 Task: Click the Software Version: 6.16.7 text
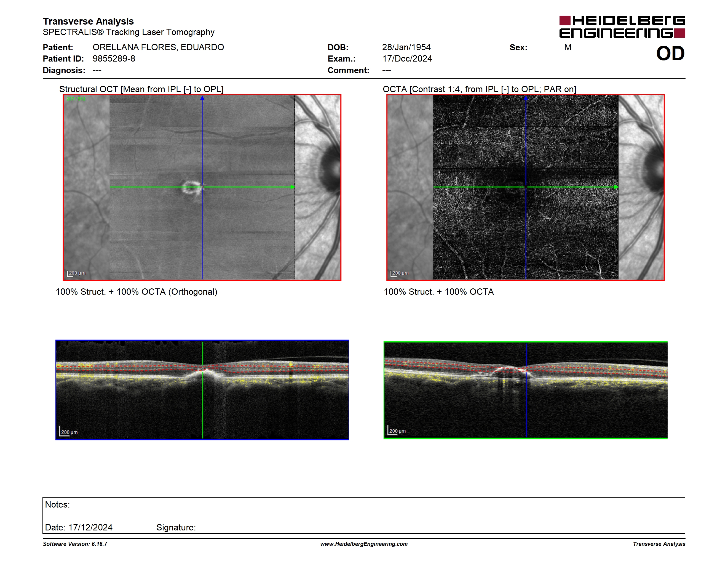[75, 544]
